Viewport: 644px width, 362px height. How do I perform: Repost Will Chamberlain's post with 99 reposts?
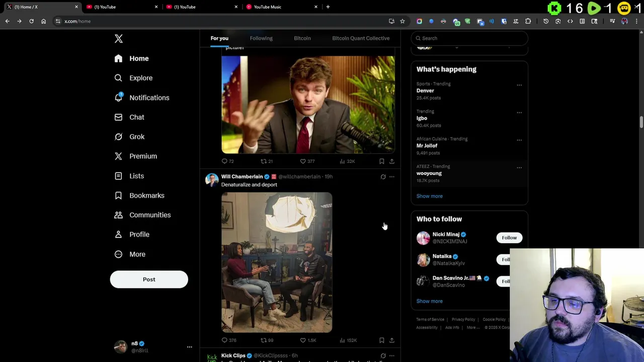click(263, 340)
